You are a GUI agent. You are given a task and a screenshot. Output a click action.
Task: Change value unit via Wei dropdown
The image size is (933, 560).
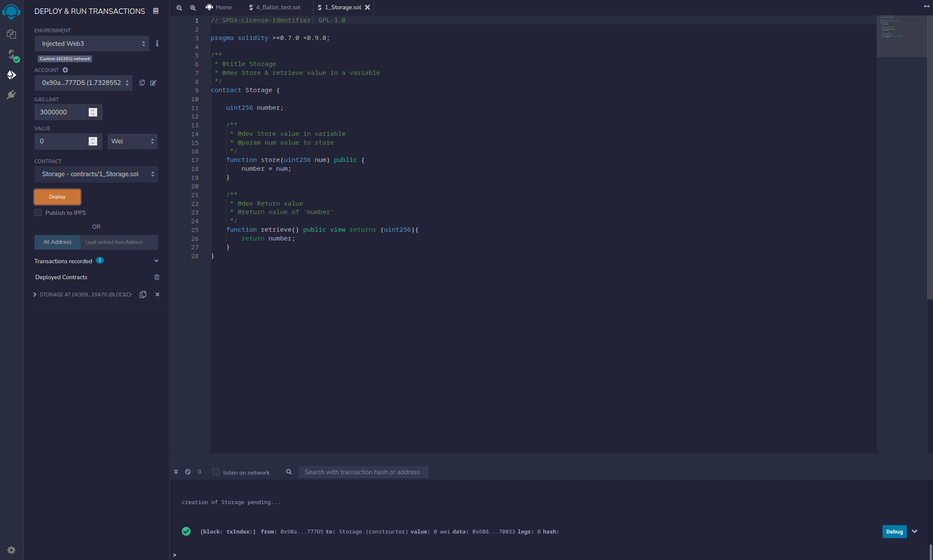pos(132,141)
